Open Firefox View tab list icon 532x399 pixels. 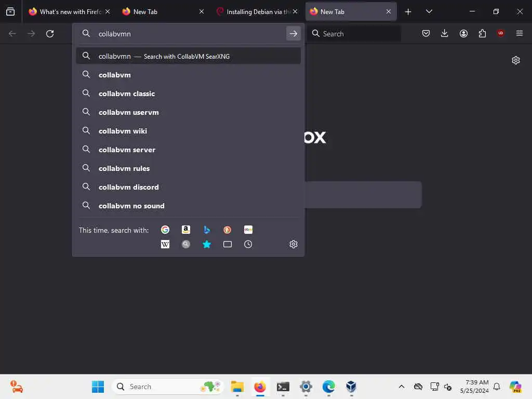pos(10,11)
